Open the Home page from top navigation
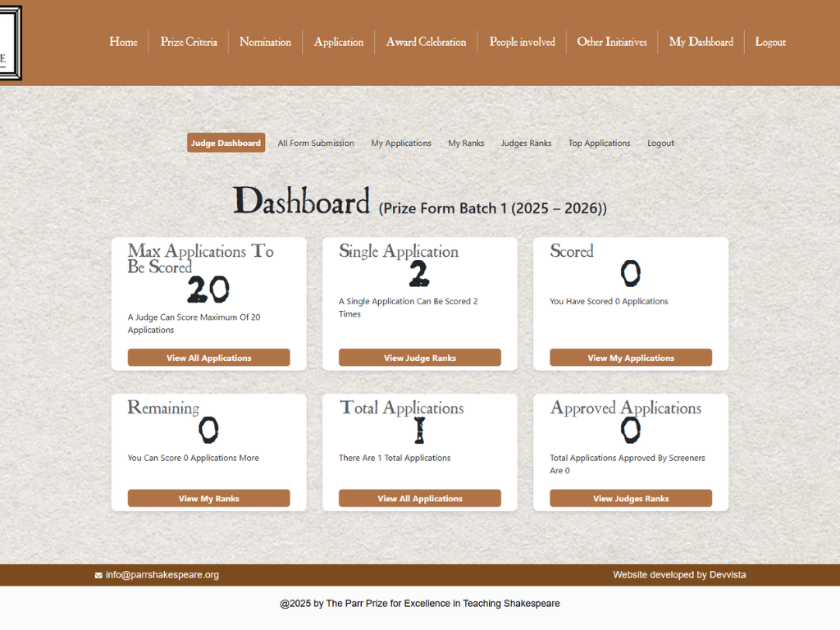 click(x=123, y=42)
